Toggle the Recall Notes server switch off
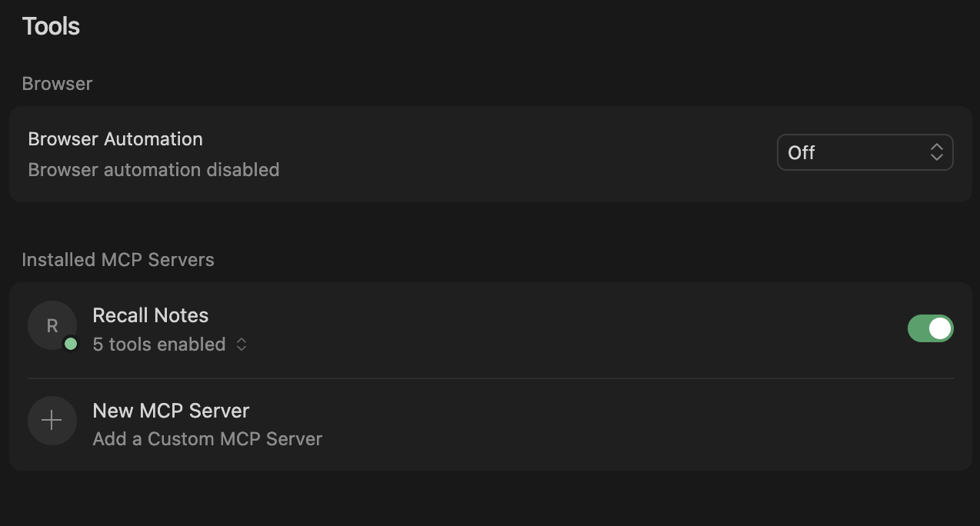 pyautogui.click(x=930, y=328)
